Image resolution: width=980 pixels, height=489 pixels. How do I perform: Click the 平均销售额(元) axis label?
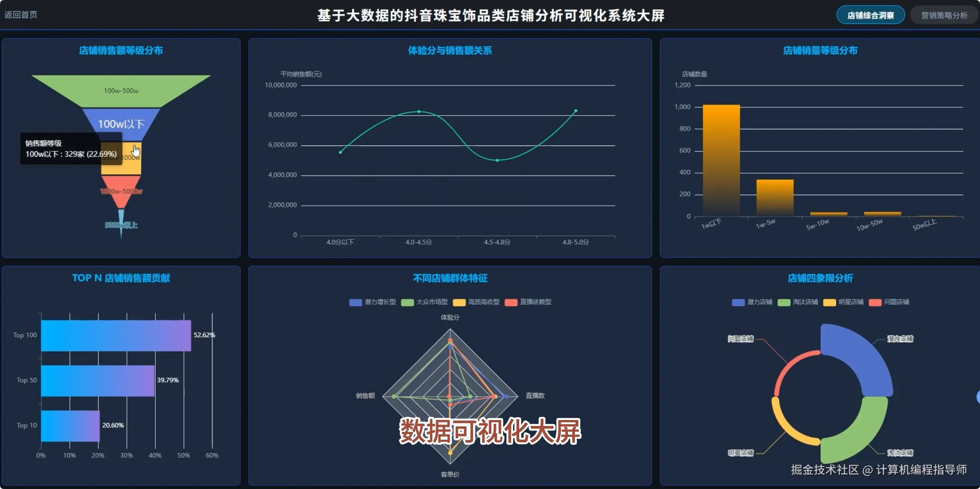pos(301,74)
